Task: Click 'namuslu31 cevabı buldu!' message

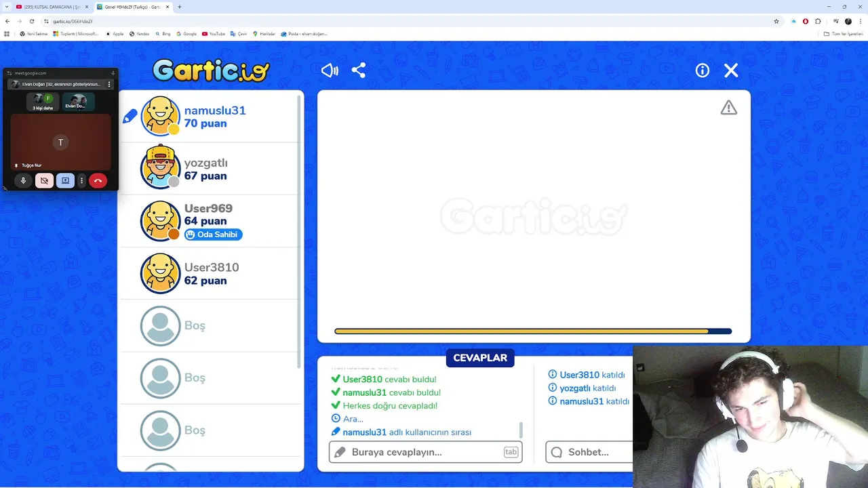Action: coord(391,392)
